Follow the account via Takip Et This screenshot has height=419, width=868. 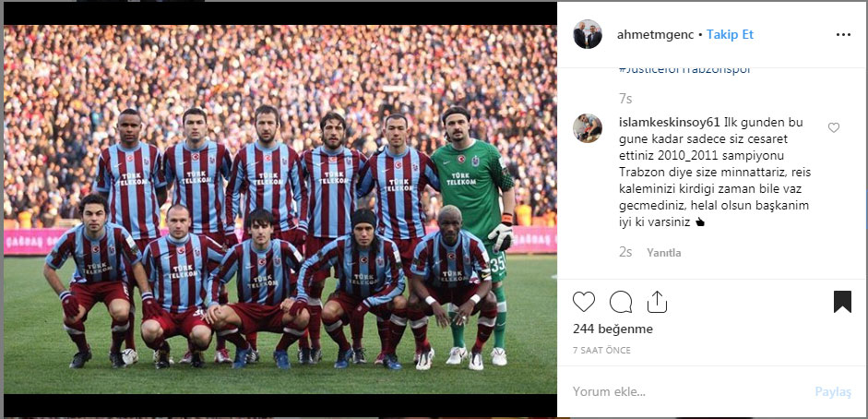(731, 35)
